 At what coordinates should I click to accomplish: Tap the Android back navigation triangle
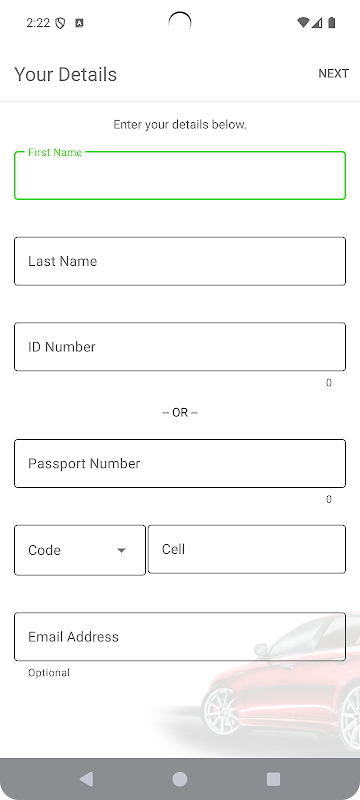pos(87,779)
